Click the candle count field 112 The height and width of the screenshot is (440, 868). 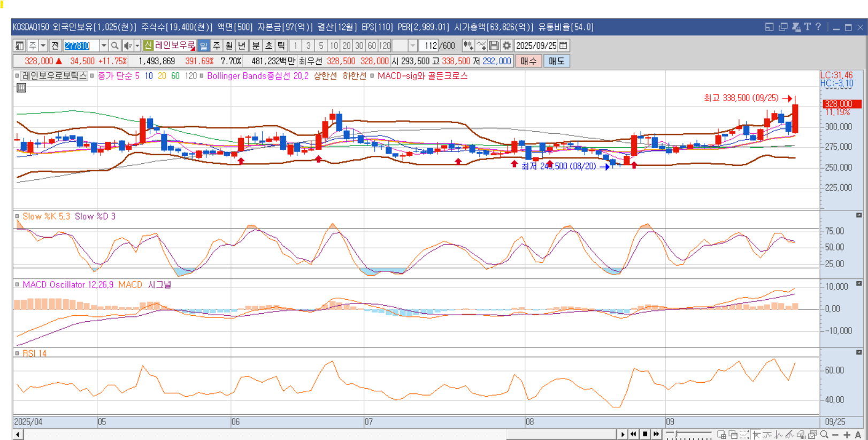(x=429, y=45)
